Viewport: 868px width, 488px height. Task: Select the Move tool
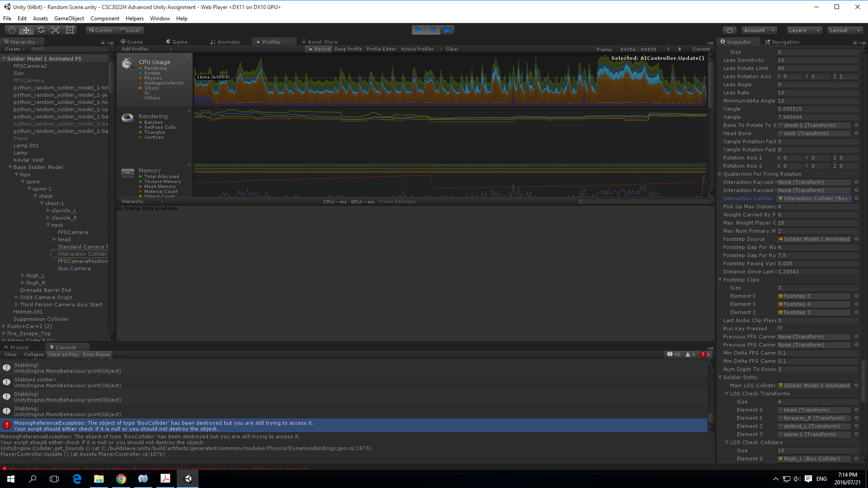point(26,30)
